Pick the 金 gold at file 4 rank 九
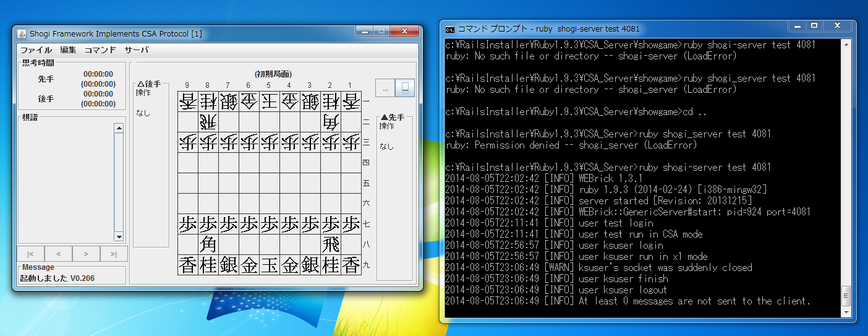This screenshot has width=868, height=336. [290, 264]
